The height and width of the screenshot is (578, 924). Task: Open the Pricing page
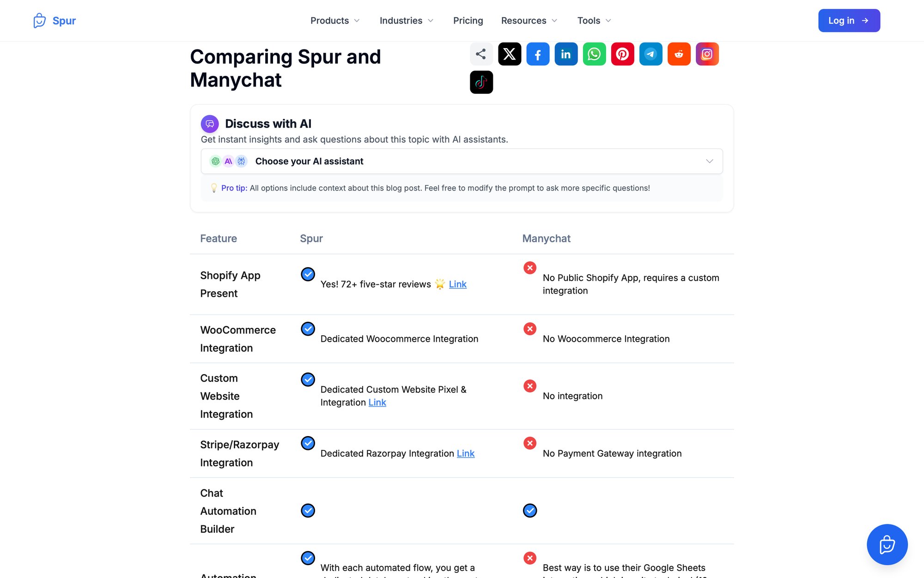tap(468, 20)
